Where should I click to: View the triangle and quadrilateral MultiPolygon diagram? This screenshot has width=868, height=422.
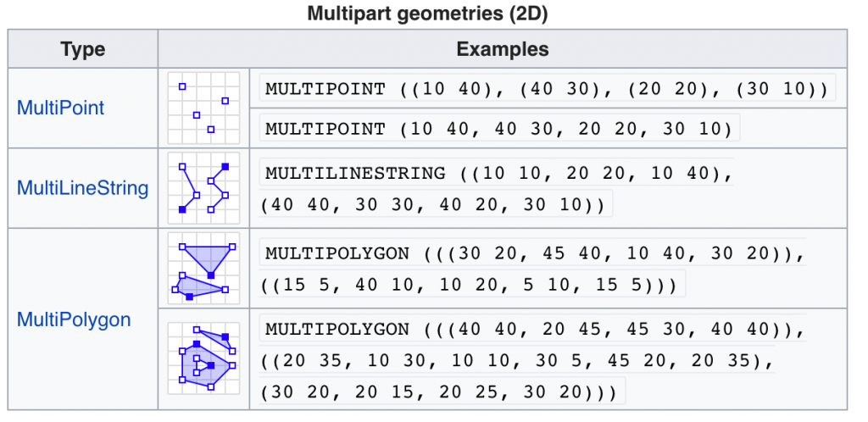pyautogui.click(x=203, y=269)
